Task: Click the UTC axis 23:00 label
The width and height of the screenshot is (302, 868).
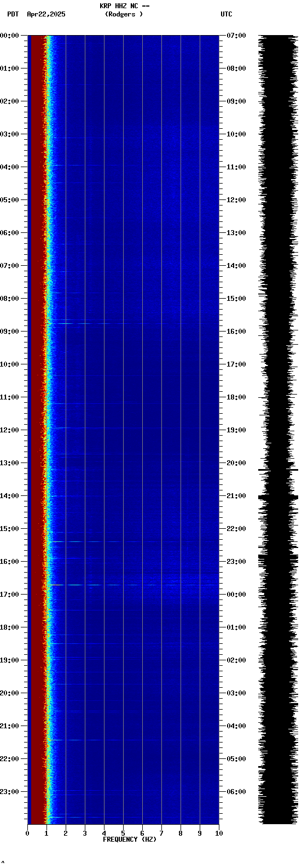Action: pyautogui.click(x=236, y=562)
